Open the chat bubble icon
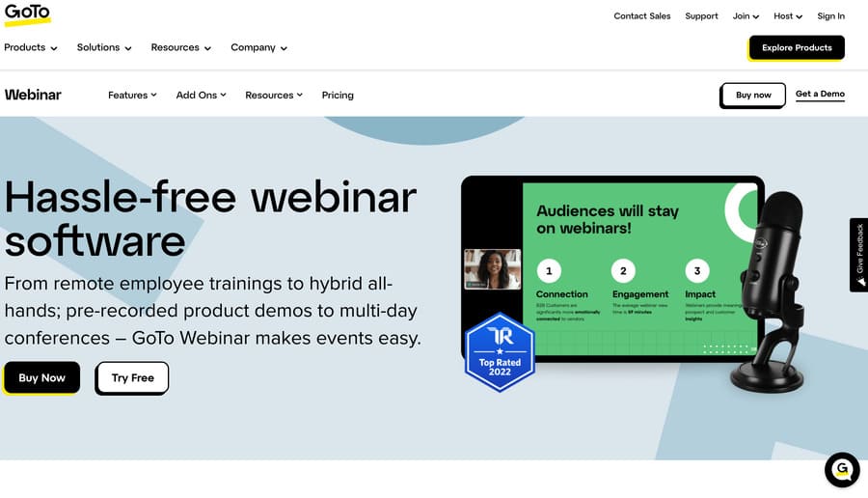The width and height of the screenshot is (868, 498). (x=842, y=470)
